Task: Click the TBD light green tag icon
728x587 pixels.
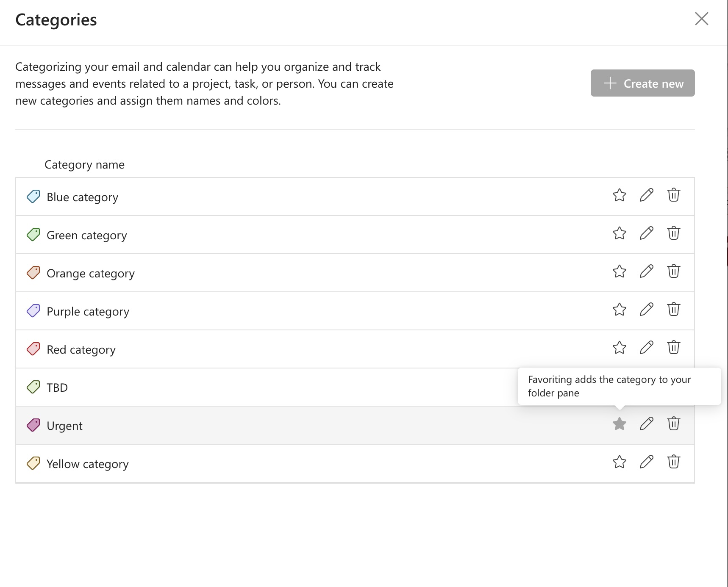Action: click(x=33, y=387)
